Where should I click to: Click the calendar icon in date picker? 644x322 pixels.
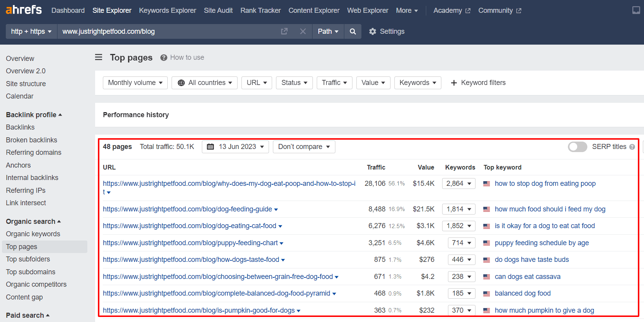[x=210, y=147]
